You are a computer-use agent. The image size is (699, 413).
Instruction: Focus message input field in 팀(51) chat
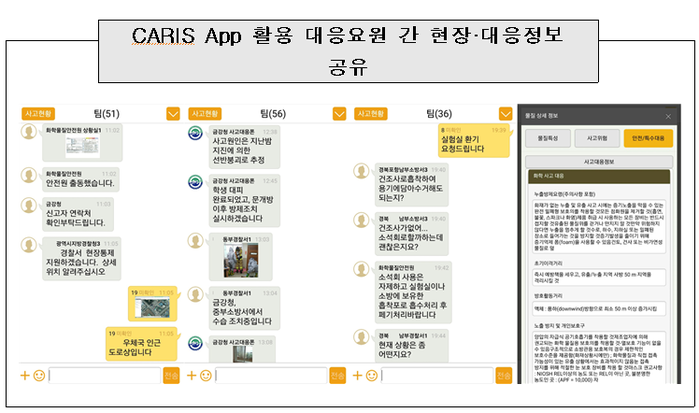point(104,376)
